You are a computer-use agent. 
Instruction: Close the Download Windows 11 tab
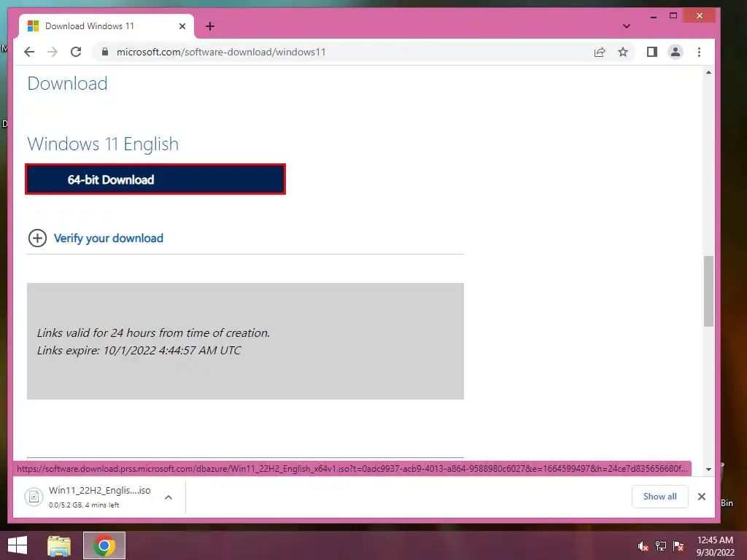click(x=182, y=26)
